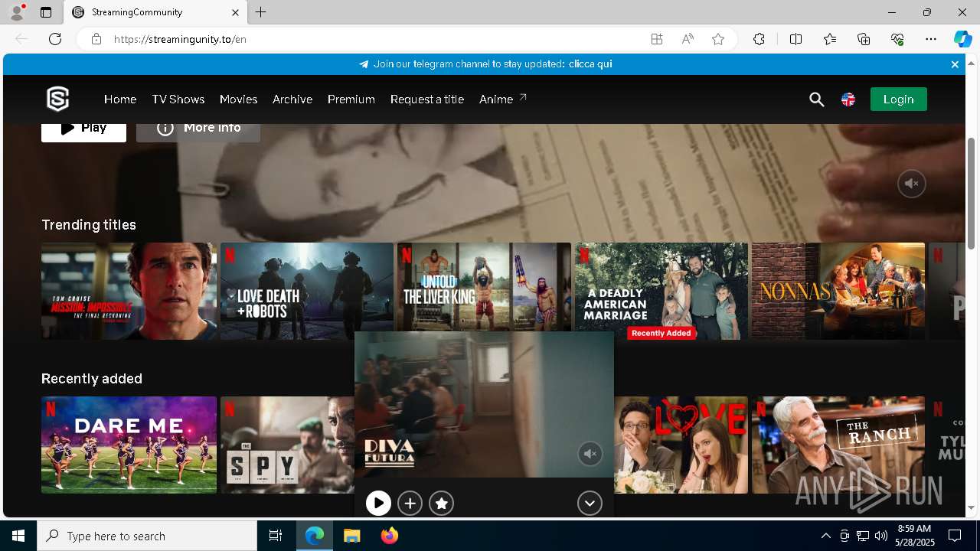The width and height of the screenshot is (980, 551).
Task: Open the Favorites list
Action: coord(830,39)
